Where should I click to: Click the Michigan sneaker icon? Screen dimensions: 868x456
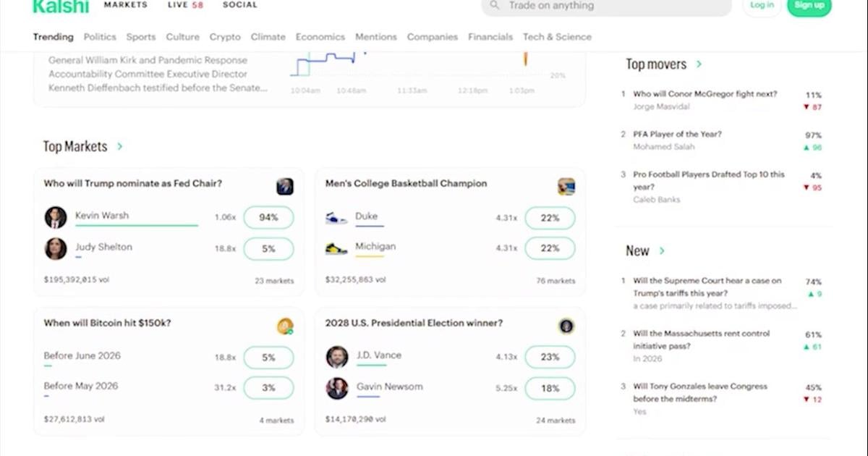[336, 248]
